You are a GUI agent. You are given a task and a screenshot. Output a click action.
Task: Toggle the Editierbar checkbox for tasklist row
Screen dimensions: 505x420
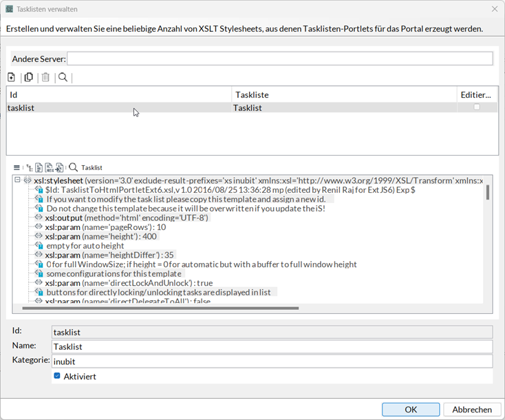pos(477,107)
